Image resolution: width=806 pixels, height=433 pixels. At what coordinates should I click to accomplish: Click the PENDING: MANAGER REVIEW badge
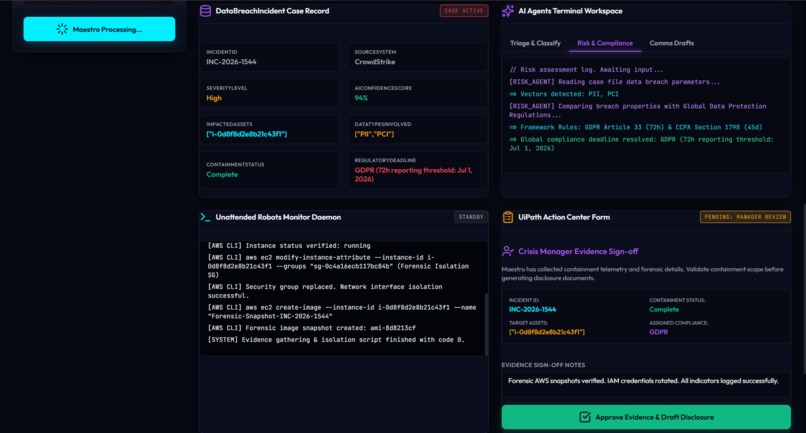(x=745, y=217)
